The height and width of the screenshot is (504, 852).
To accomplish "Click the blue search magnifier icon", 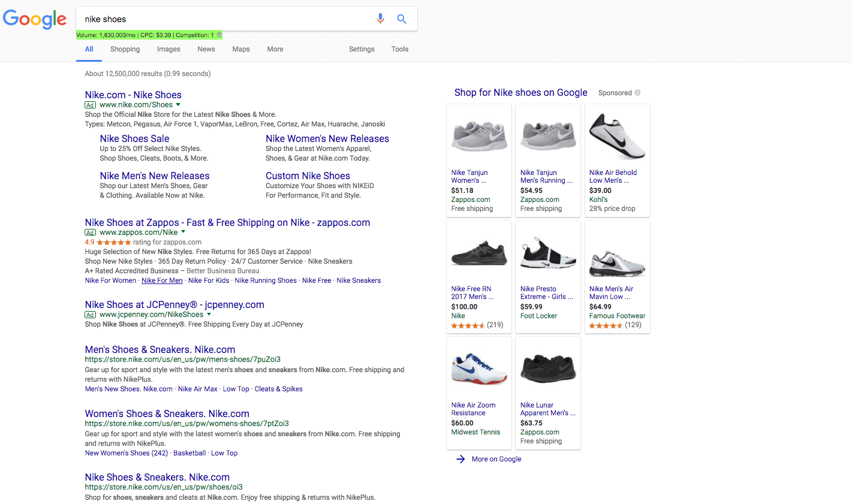I will (402, 19).
